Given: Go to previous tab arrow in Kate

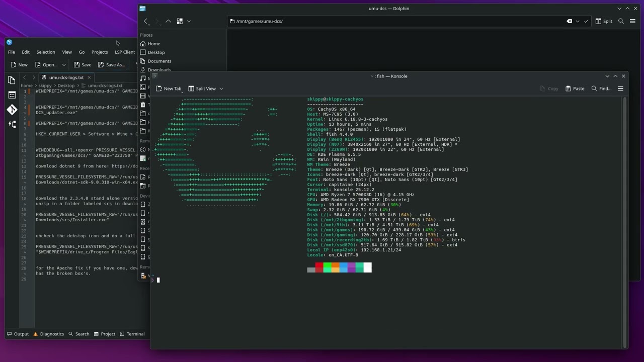Looking at the screenshot, I should coord(25,77).
